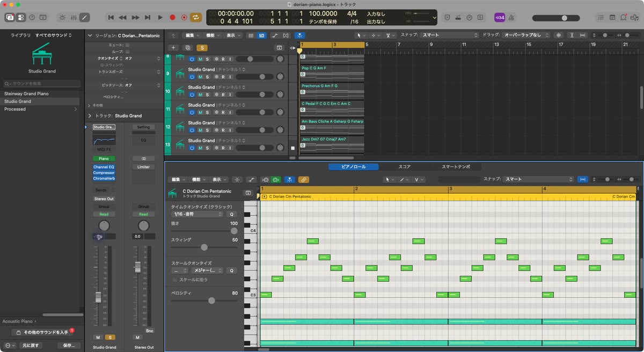Tick the ミュート checkbox in region inspector
Image resolution: width=644 pixels, height=352 pixels.
coord(127,45)
